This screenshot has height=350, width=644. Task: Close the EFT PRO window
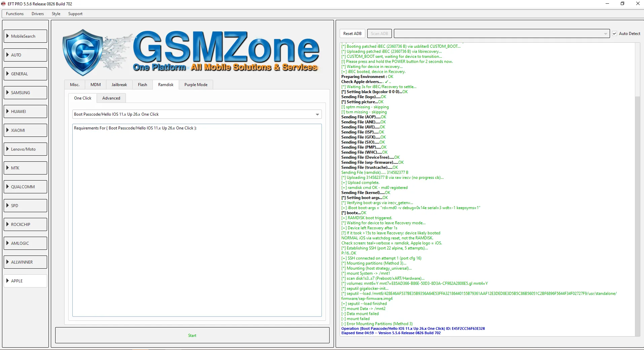tap(638, 4)
